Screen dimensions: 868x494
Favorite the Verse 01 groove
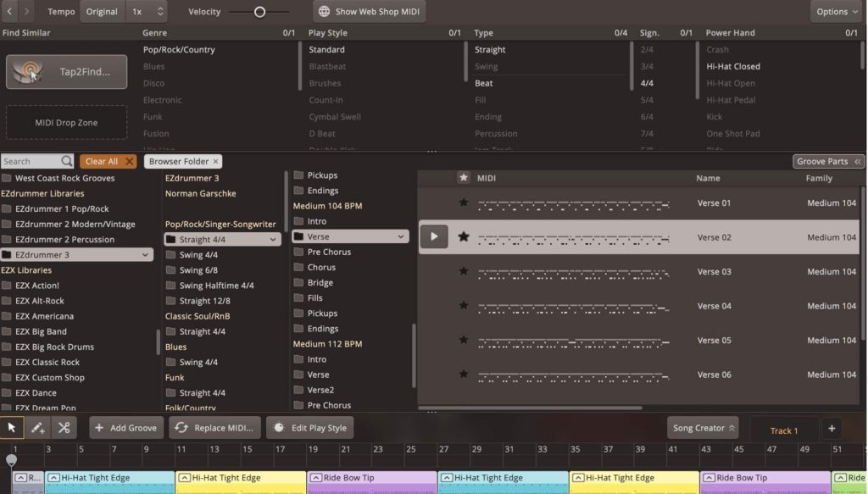point(464,203)
